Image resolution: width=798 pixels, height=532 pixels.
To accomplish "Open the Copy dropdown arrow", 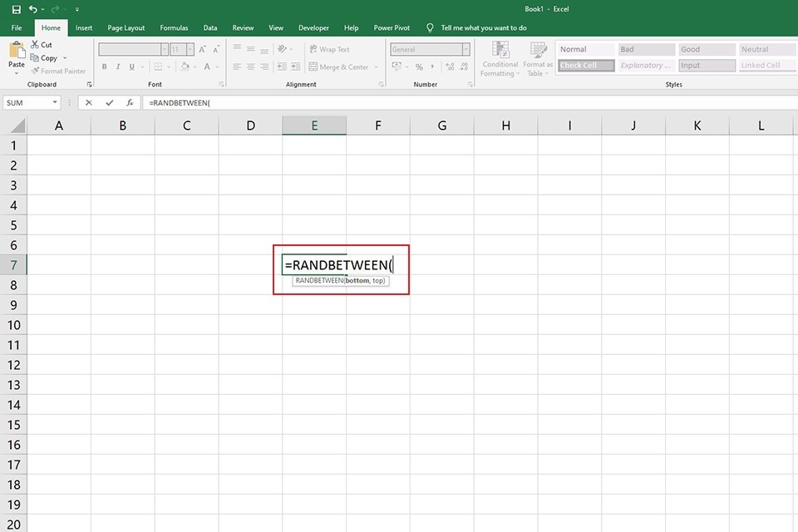I will (x=65, y=58).
